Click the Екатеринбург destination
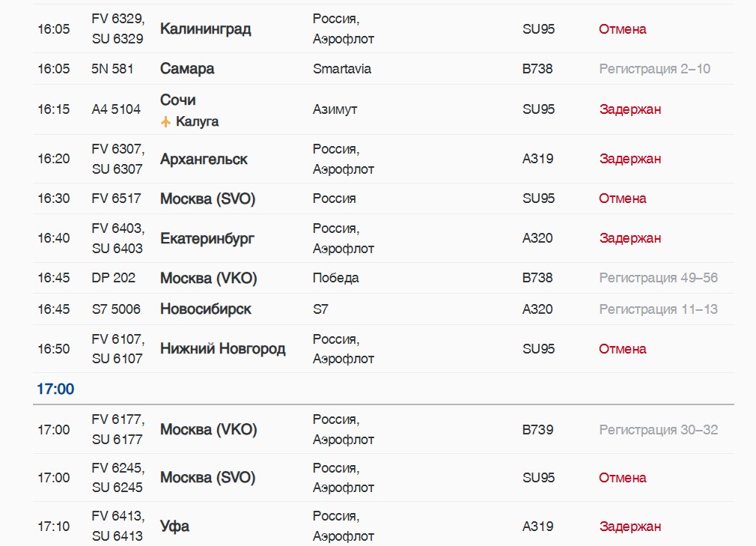Screen dimensions: 756x546 tap(207, 238)
